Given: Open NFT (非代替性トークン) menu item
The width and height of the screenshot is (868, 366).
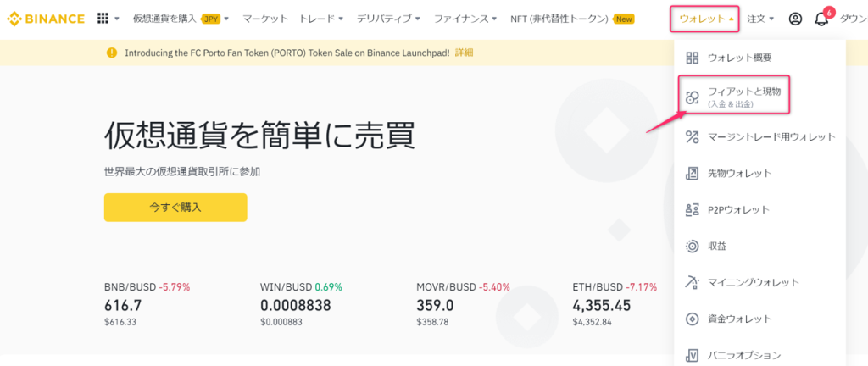Looking at the screenshot, I should [561, 19].
